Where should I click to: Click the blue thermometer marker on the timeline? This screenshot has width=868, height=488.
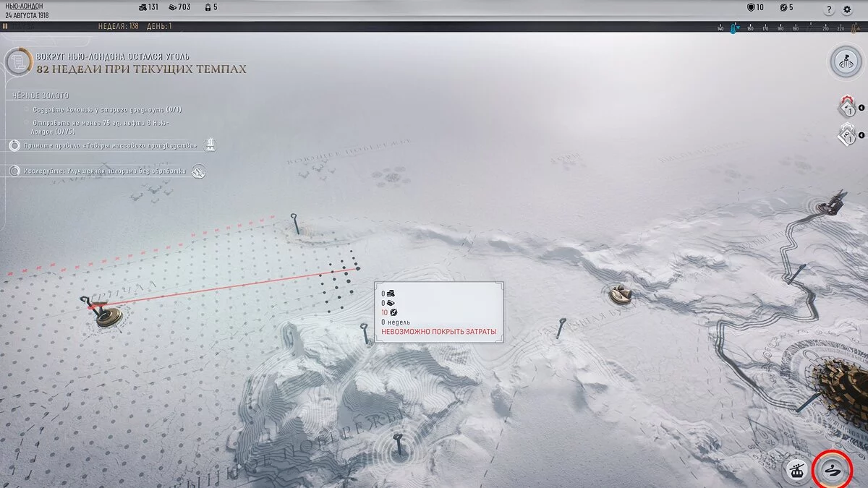click(733, 28)
